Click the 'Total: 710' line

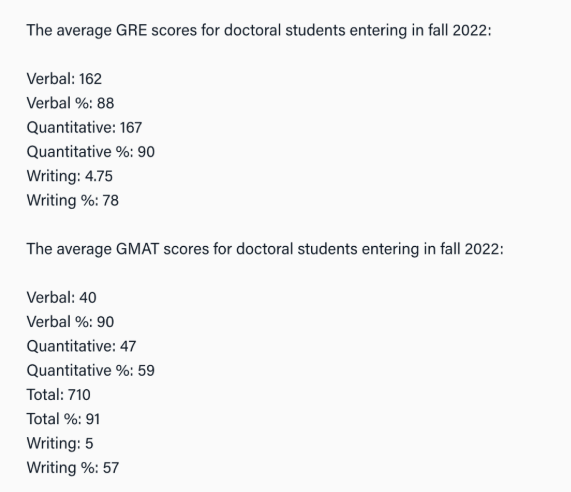point(59,395)
